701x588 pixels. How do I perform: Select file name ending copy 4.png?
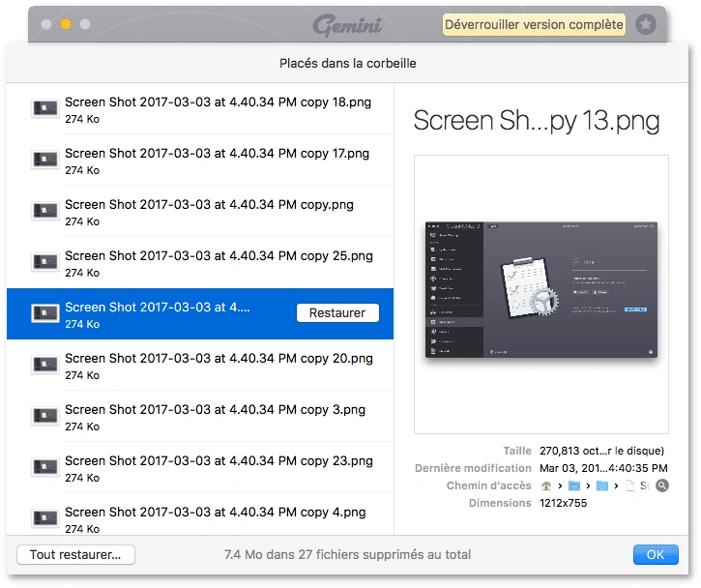215,512
